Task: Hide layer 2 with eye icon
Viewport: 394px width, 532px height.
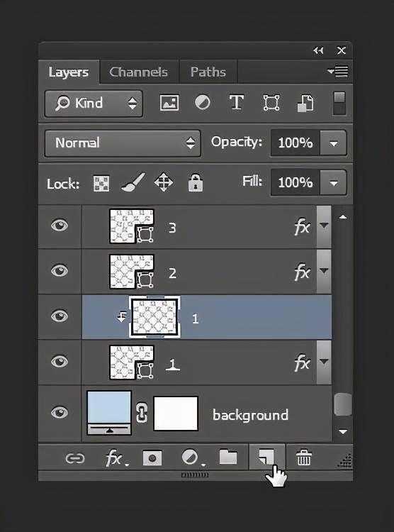Action: click(x=60, y=271)
